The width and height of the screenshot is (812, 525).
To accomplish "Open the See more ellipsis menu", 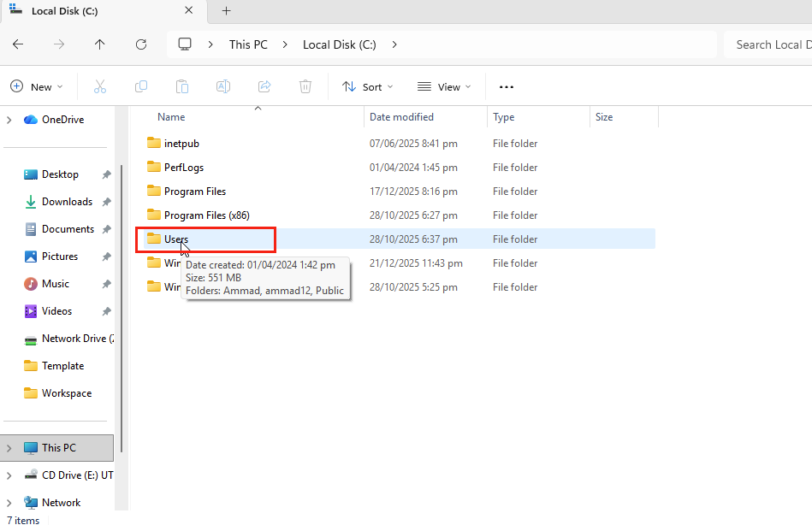I will (x=507, y=86).
